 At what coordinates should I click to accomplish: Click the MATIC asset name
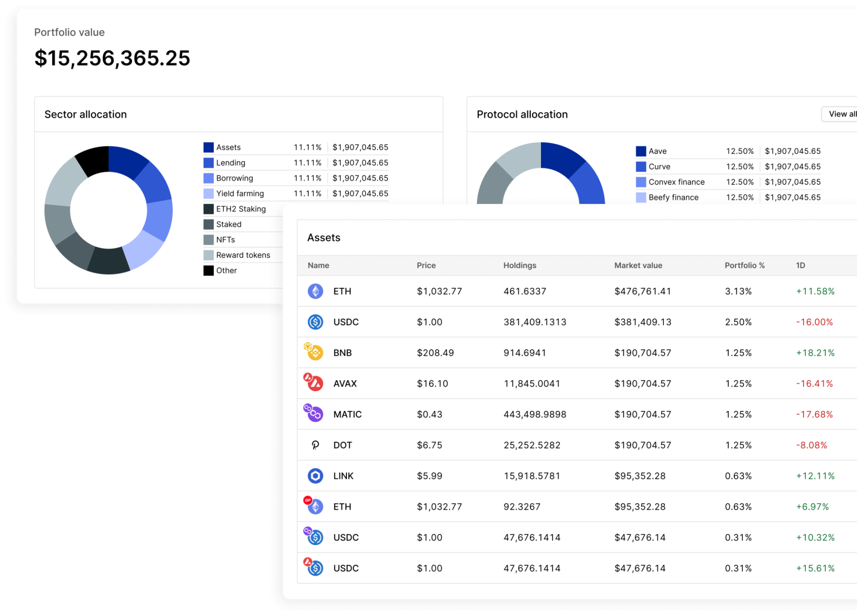coord(347,414)
